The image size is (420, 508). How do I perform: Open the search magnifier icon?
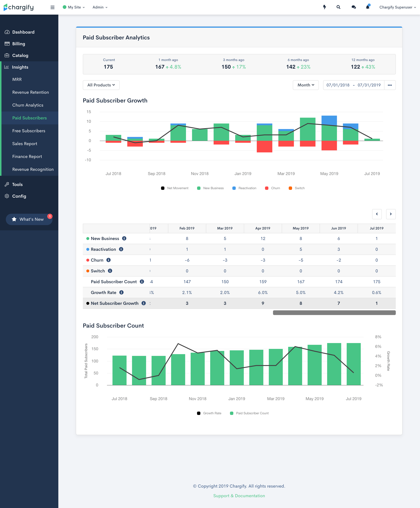pyautogui.click(x=338, y=7)
